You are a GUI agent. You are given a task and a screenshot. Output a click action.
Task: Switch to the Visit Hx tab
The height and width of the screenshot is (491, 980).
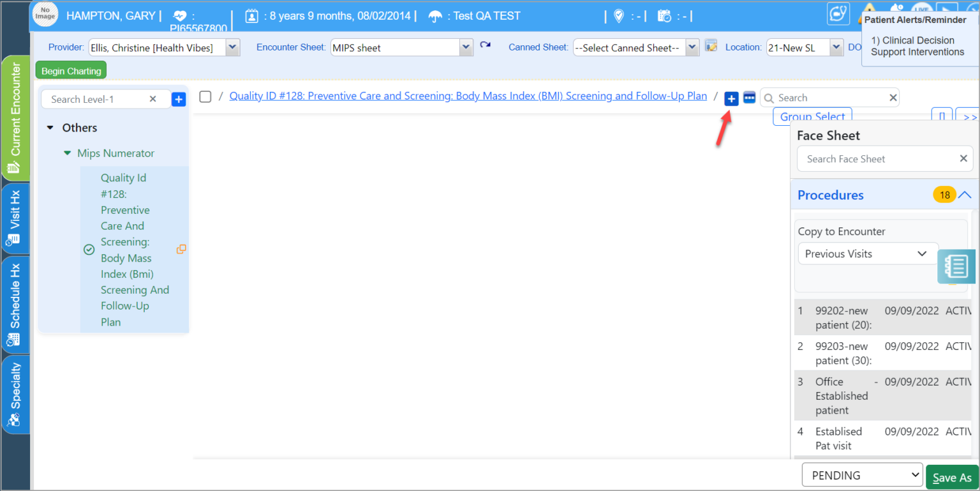click(15, 218)
